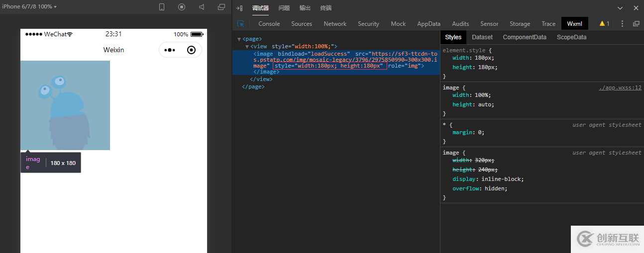The image size is (644, 253).
Task: Open the Network tab
Action: pyautogui.click(x=335, y=23)
